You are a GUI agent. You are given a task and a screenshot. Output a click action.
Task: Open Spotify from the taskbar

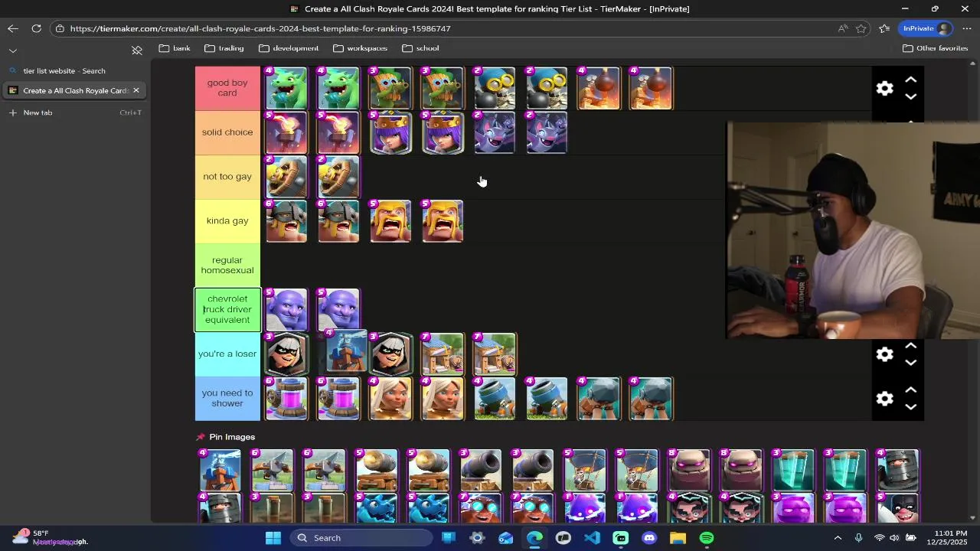(707, 538)
